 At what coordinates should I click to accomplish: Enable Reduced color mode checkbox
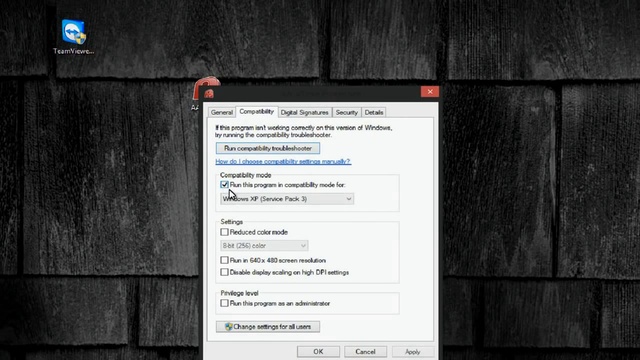[224, 232]
